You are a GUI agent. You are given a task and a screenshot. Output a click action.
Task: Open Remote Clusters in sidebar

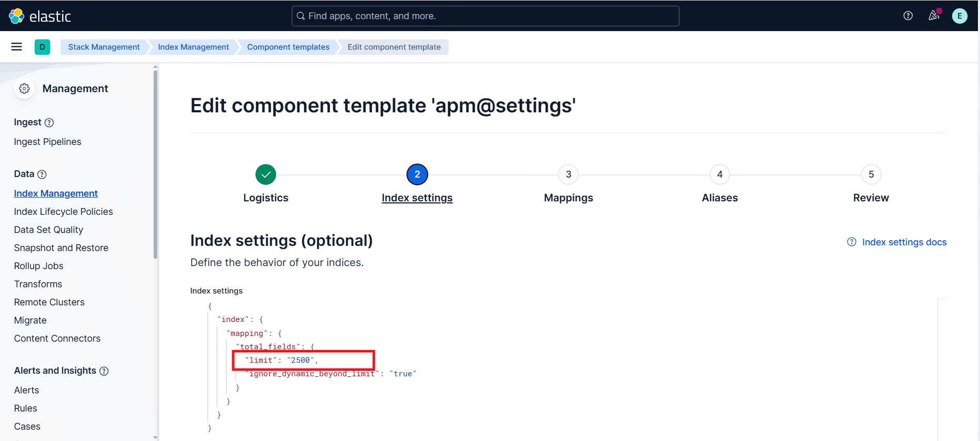pyautogui.click(x=49, y=302)
